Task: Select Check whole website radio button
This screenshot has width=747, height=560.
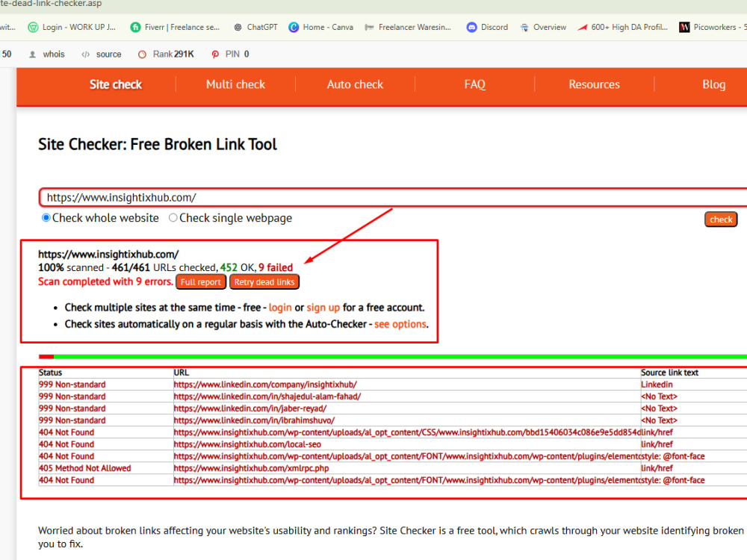Action: click(x=46, y=217)
